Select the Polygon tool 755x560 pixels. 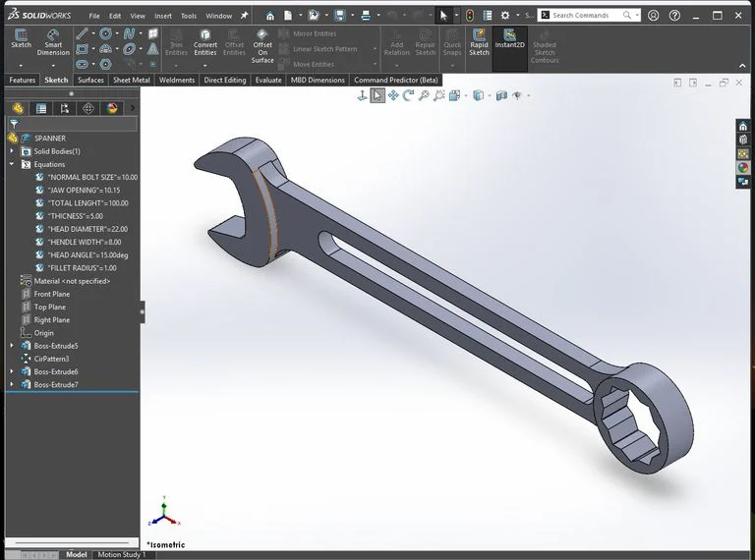105,64
